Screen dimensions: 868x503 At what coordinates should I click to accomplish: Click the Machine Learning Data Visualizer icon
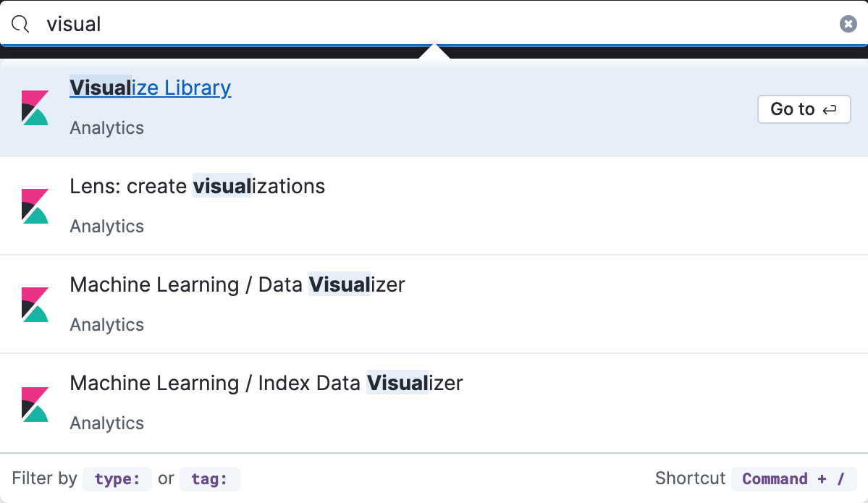click(35, 304)
